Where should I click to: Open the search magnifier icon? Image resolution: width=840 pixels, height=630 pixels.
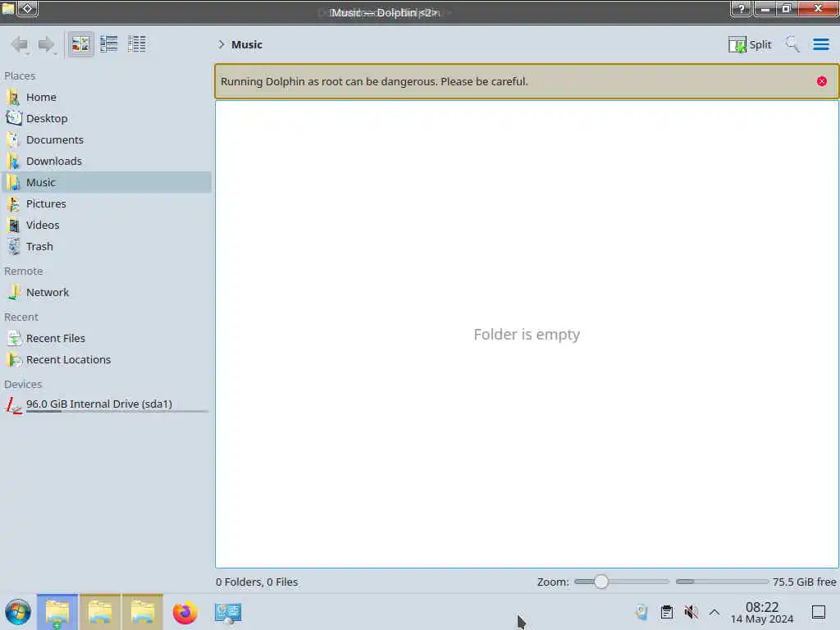coord(792,44)
